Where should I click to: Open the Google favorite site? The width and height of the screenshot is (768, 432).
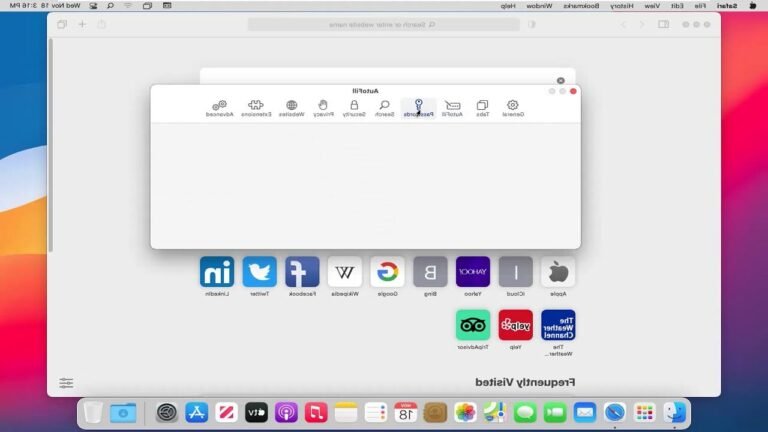pos(387,272)
